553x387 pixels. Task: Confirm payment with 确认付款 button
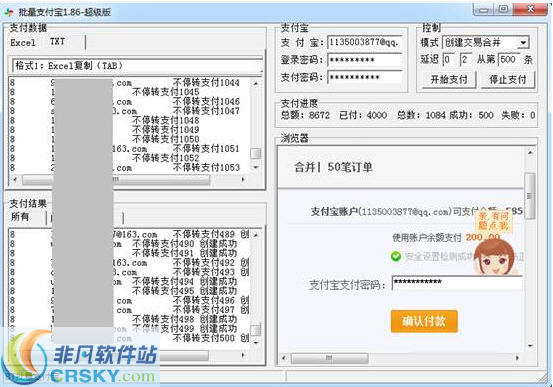tap(424, 321)
